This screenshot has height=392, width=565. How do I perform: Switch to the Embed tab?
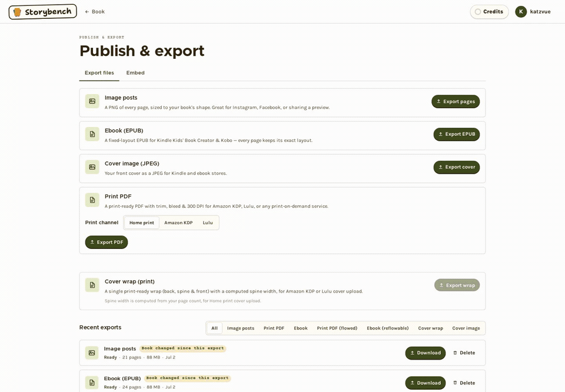[x=135, y=73]
